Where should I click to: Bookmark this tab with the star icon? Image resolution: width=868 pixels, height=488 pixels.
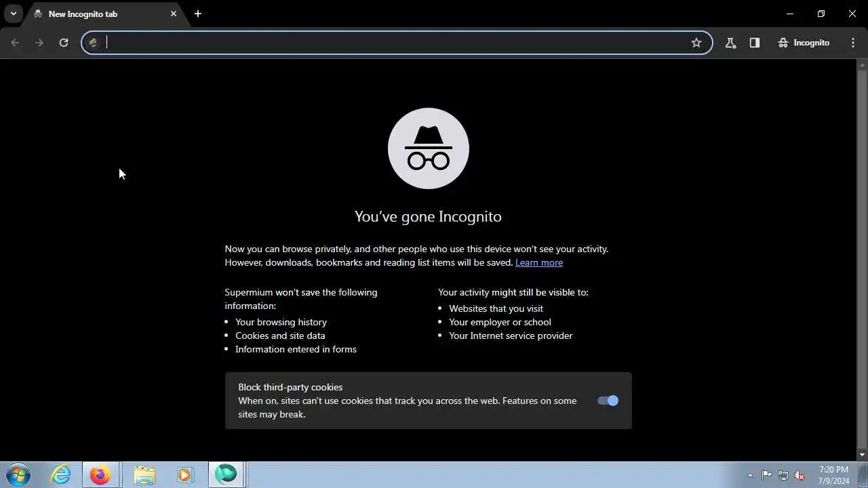pos(696,43)
